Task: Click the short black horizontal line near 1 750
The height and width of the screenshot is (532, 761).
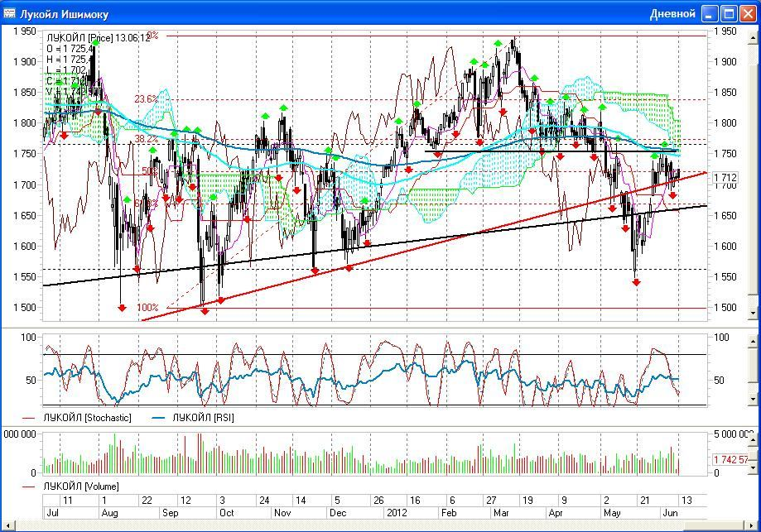Action: 551,151
